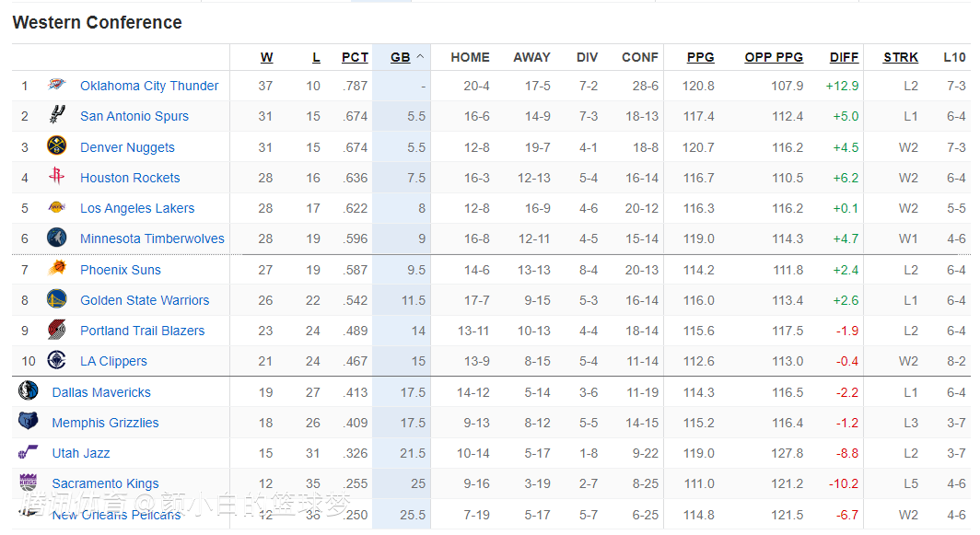980x535 pixels.
Task: Sort table by PCT column header
Action: (x=355, y=57)
